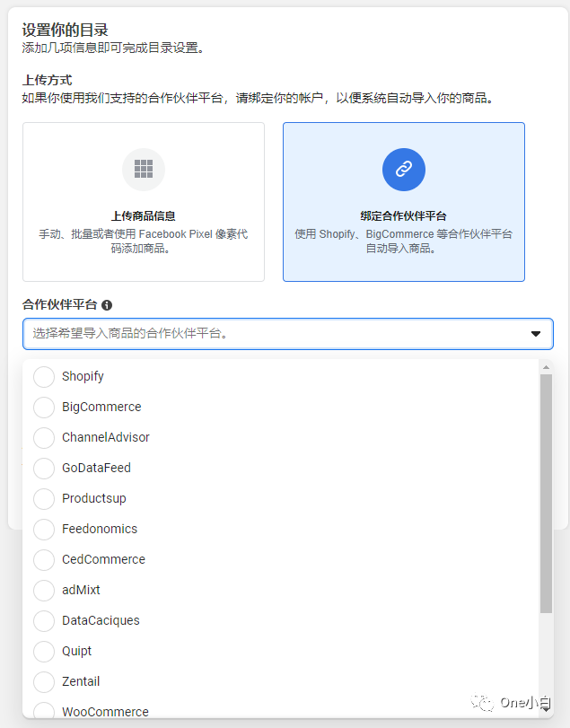Select the Productsup radio button

[44, 499]
